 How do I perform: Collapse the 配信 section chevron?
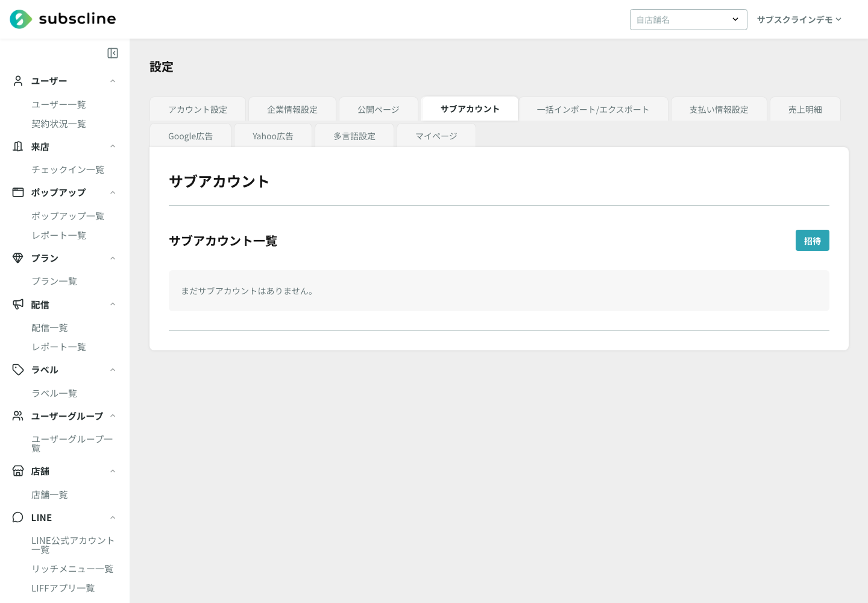(x=113, y=305)
